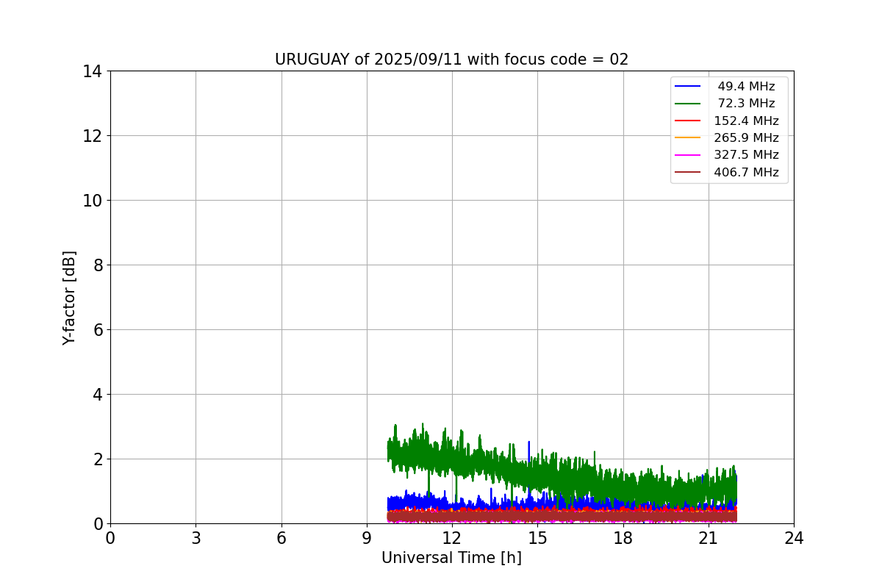The height and width of the screenshot is (588, 882).
Task: Click the x-axis tick label 3
Action: tap(196, 538)
